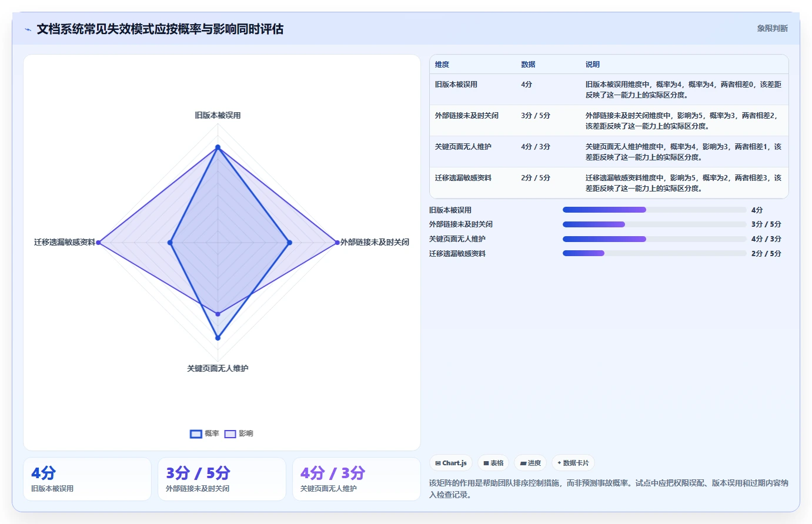812x524 pixels.
Task: Click the title 文档系统常见失效模式应按概率与影响同时评估
Action: coord(160,29)
